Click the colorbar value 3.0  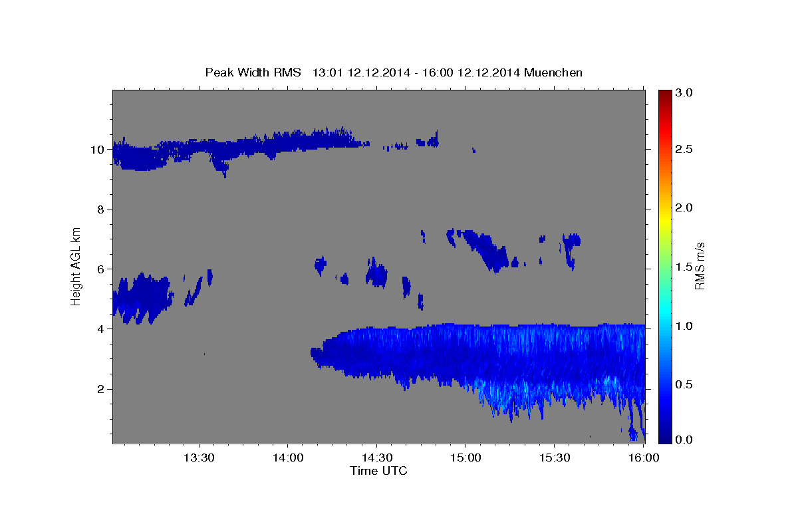(x=684, y=93)
